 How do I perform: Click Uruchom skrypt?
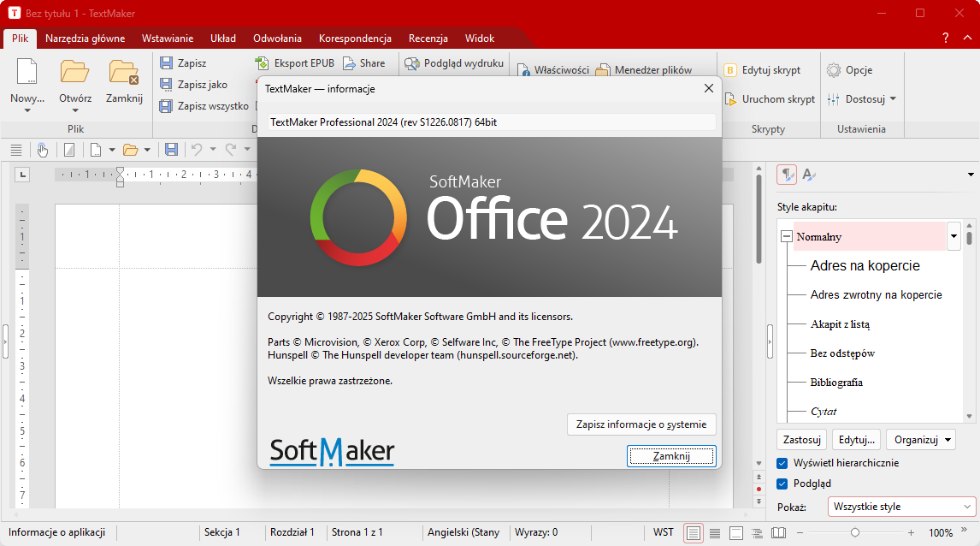pyautogui.click(x=770, y=98)
